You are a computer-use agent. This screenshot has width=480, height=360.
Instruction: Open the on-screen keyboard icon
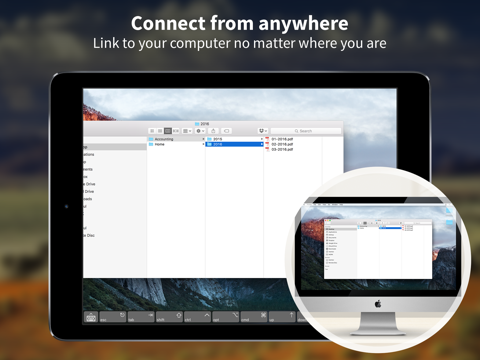[x=91, y=317]
